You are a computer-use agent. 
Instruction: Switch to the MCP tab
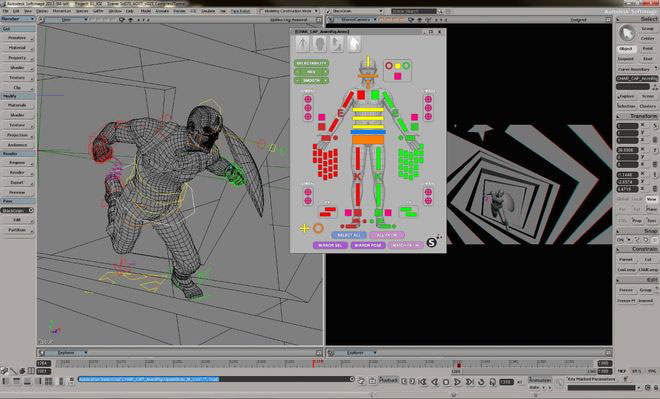[622, 371]
